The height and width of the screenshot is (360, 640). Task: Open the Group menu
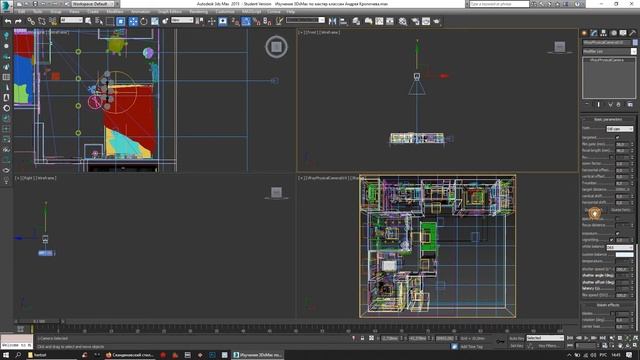pyautogui.click(x=56, y=12)
